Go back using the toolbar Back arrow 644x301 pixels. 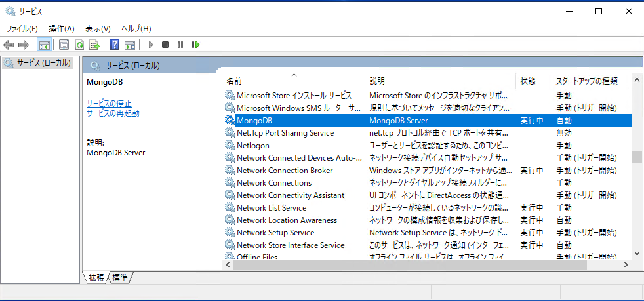(x=9, y=45)
